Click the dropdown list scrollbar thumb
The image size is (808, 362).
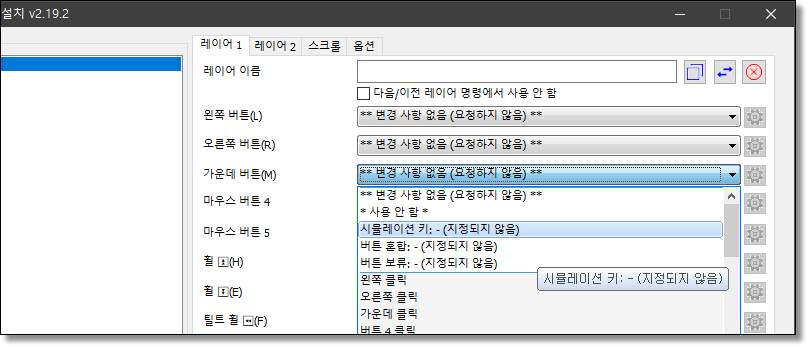tap(731, 231)
